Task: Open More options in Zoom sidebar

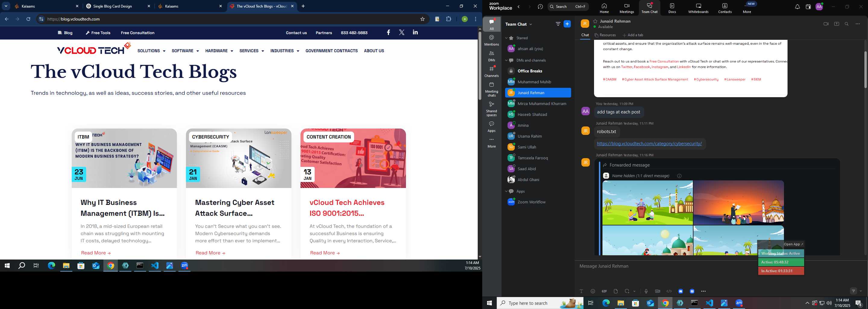Action: click(x=492, y=143)
